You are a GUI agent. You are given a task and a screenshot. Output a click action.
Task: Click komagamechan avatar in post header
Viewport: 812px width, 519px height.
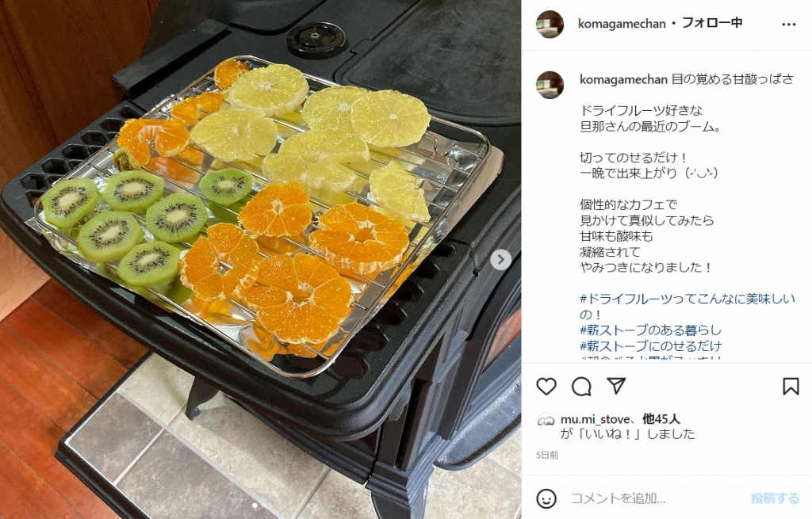pos(550,25)
